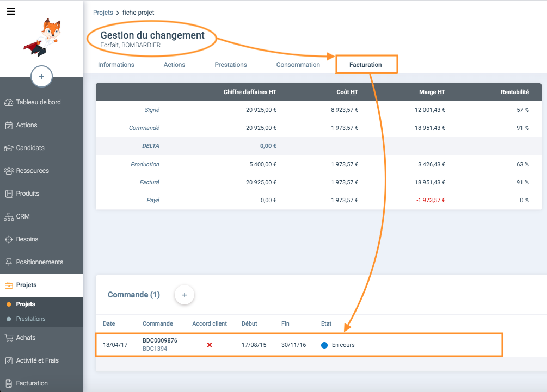Go to Candidats in the sidebar
This screenshot has height=392, width=547.
pos(30,148)
